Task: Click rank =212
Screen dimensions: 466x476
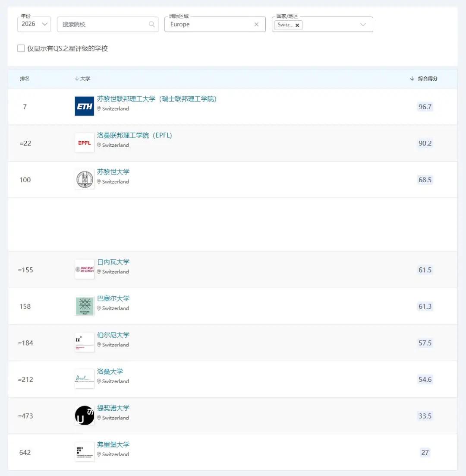Action: pos(25,380)
